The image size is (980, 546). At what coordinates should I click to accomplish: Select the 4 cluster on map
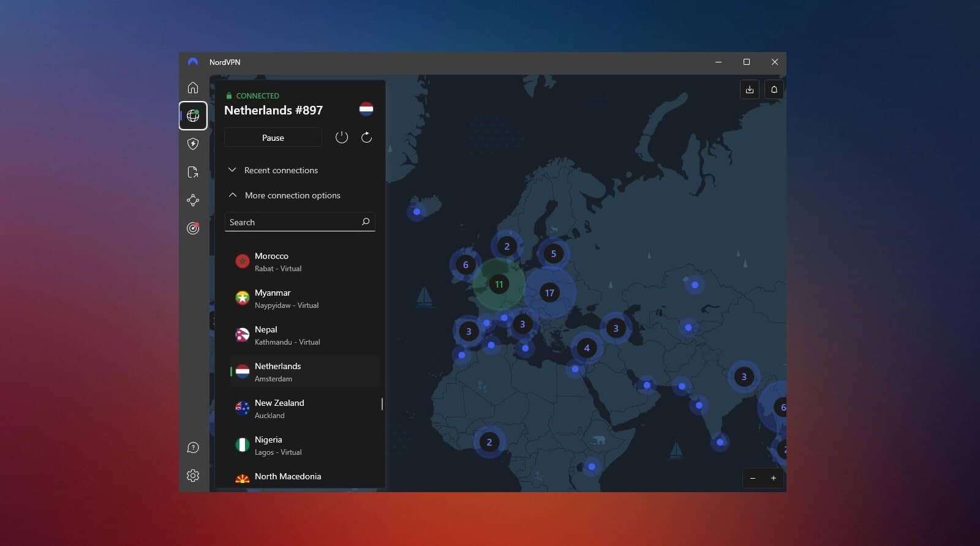(x=587, y=348)
